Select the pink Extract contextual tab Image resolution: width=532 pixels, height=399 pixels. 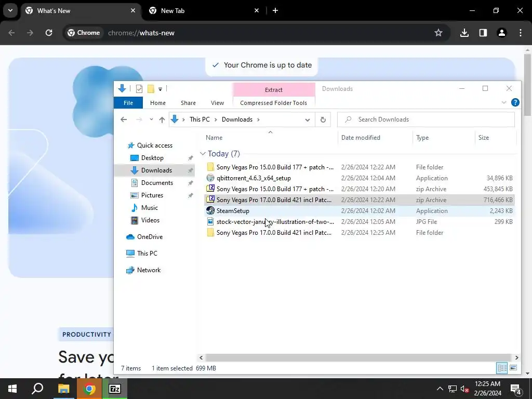pos(273,90)
